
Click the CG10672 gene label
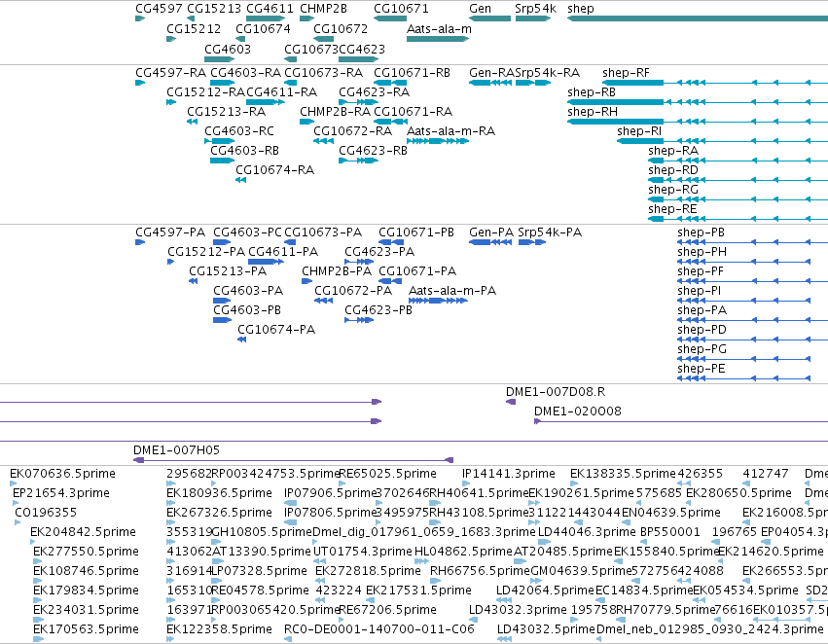click(341, 28)
